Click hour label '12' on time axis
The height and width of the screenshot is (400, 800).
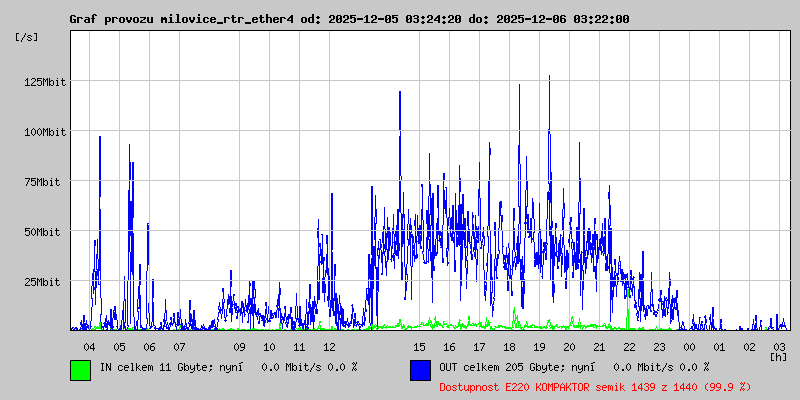pyautogui.click(x=330, y=347)
